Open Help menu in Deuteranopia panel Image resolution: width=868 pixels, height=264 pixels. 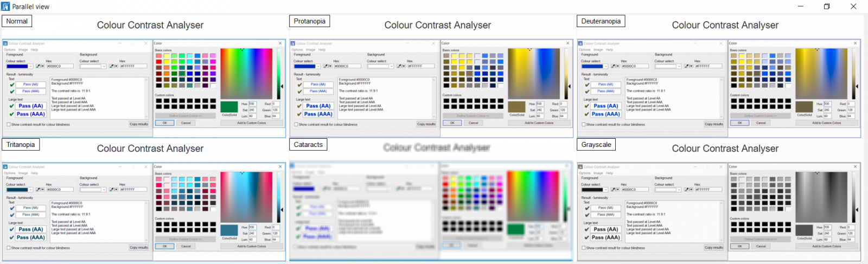[x=609, y=49]
